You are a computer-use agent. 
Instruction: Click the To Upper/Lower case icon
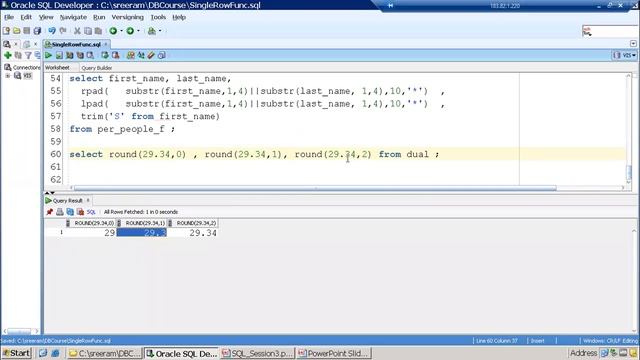click(x=141, y=55)
